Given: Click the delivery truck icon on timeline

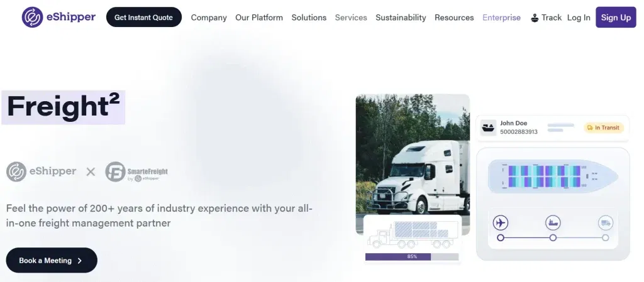Looking at the screenshot, I should pyautogui.click(x=606, y=223).
